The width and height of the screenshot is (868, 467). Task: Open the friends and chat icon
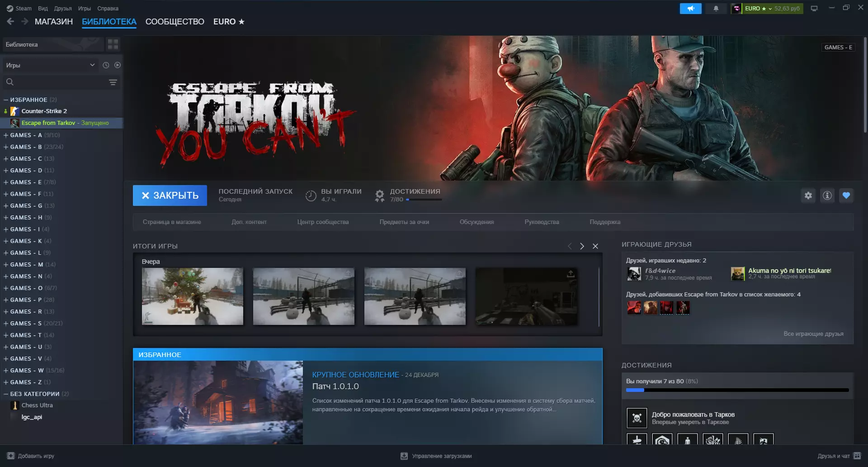(x=858, y=456)
